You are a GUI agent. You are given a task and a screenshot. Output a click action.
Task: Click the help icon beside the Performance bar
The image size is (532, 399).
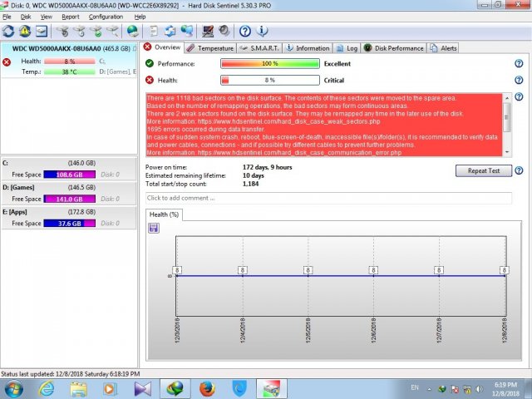pos(518,64)
